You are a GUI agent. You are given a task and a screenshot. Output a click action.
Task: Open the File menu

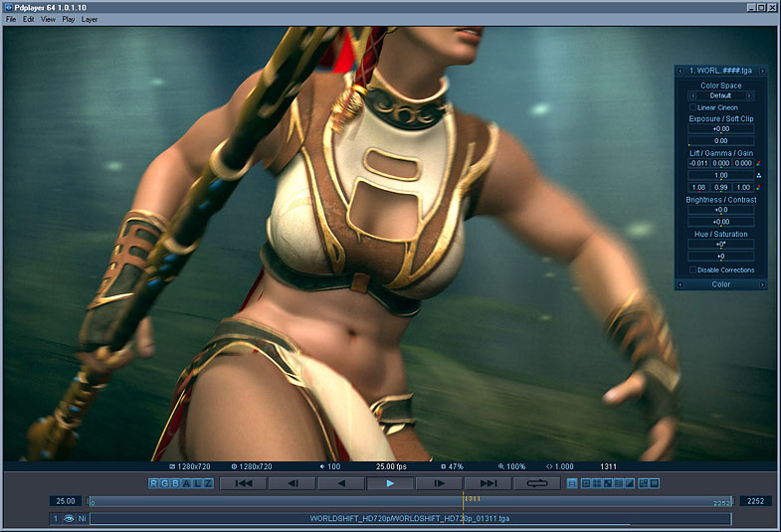tap(11, 19)
